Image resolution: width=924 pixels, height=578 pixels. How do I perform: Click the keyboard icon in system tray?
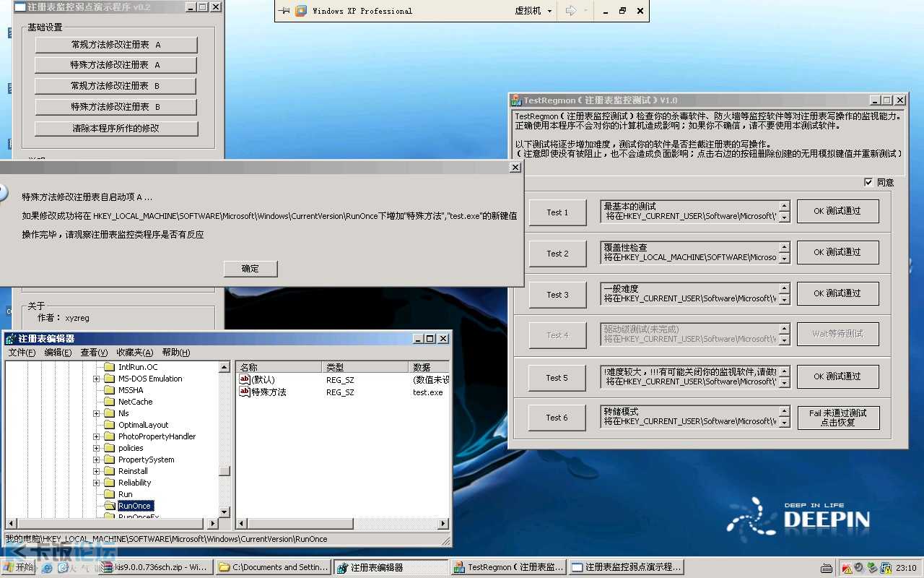click(x=827, y=568)
